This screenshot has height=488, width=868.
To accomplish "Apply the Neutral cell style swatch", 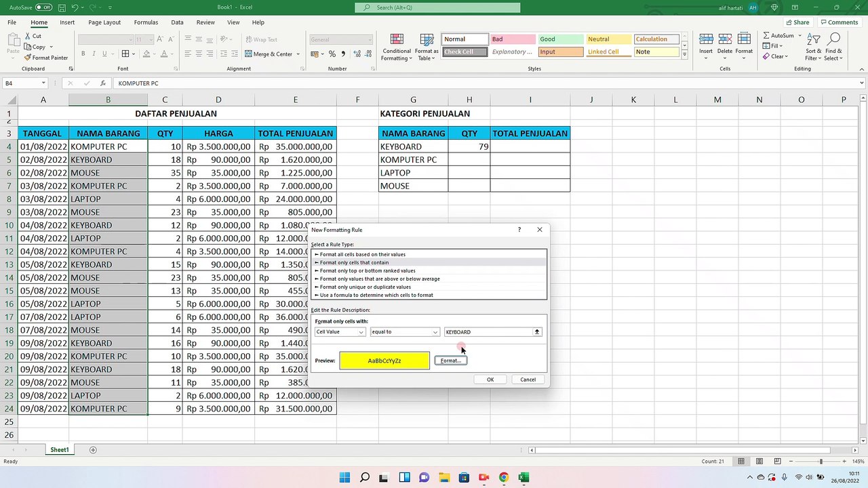I will tap(608, 39).
